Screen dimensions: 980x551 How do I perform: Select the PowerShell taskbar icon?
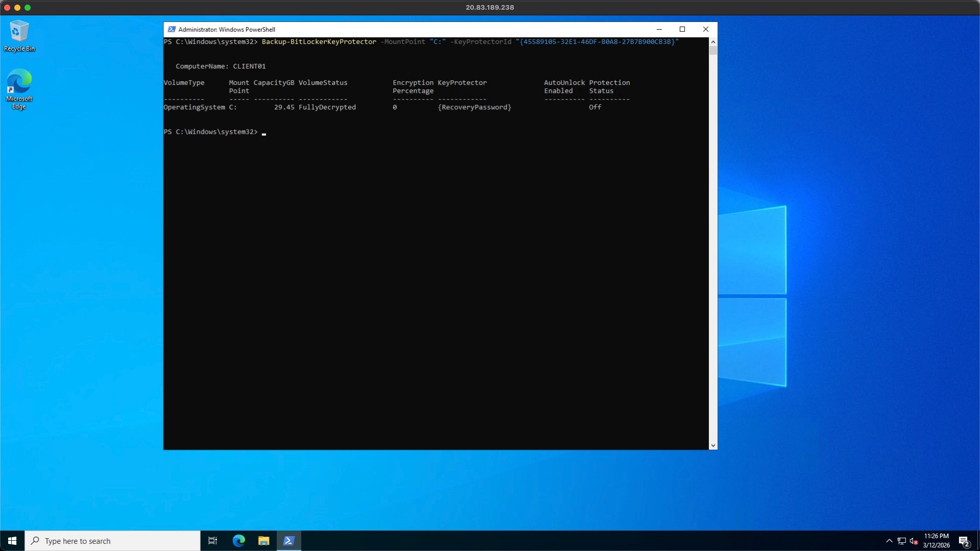coord(289,541)
